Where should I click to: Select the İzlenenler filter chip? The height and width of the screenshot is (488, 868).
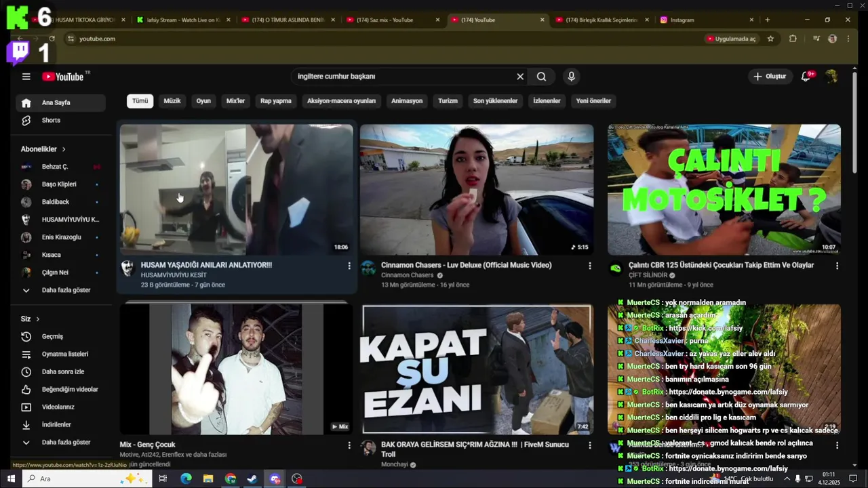547,101
